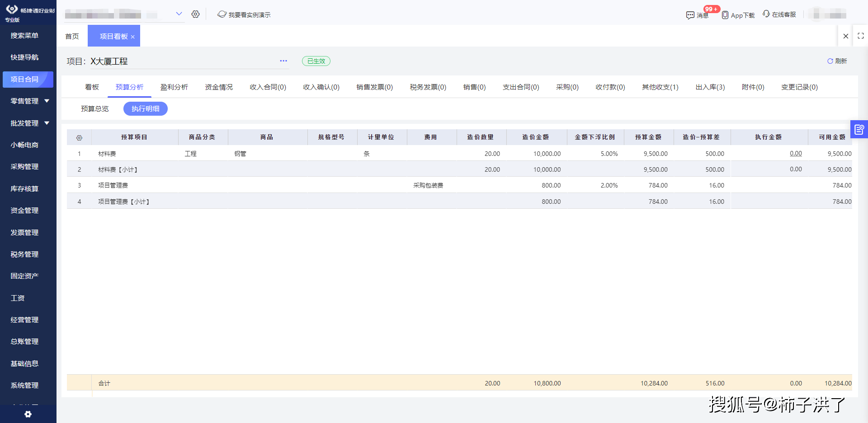The image size is (868, 423).
Task: Click the 刷新 refresh button
Action: coord(837,61)
